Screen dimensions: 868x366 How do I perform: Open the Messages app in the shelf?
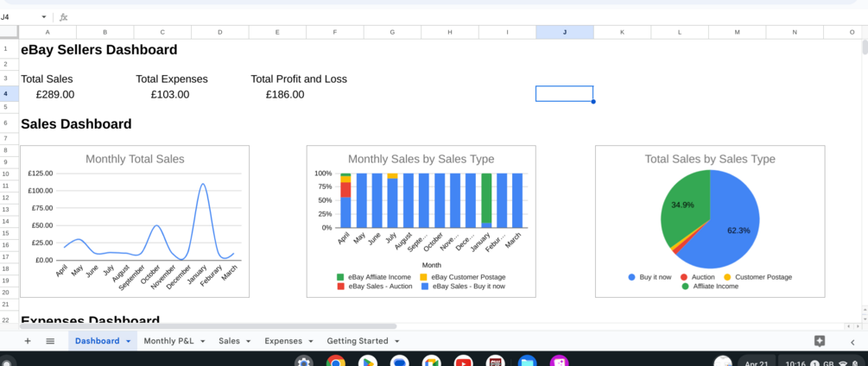click(x=400, y=363)
